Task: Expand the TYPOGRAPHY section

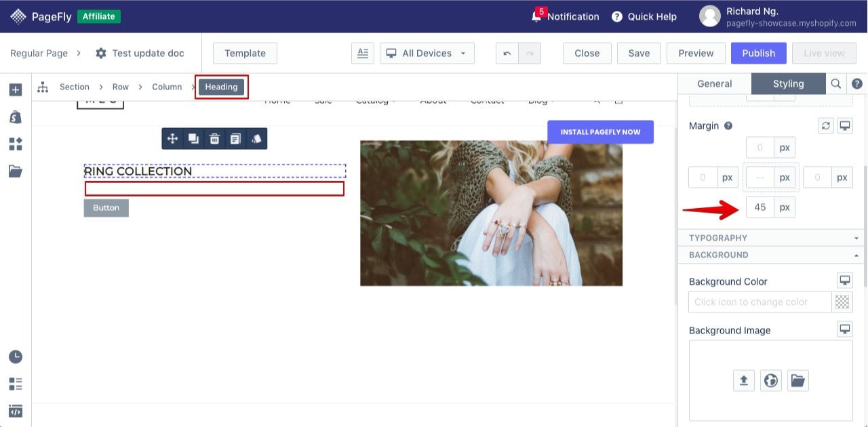Action: [772, 238]
